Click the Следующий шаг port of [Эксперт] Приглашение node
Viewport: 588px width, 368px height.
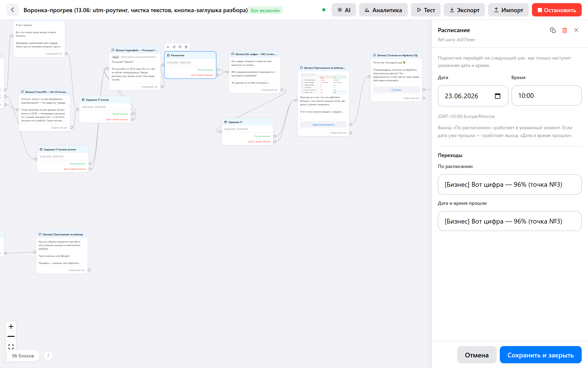[x=89, y=270]
